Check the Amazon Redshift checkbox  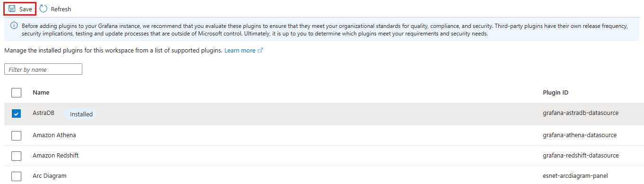pos(16,156)
